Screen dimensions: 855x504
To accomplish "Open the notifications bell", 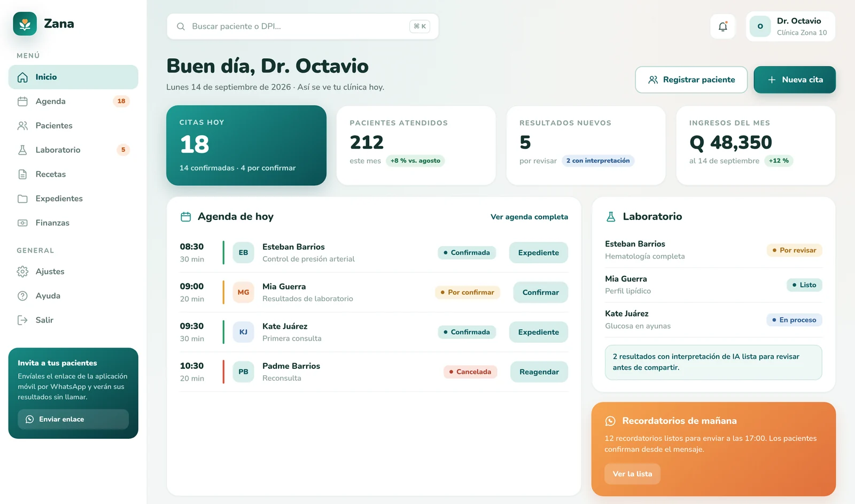I will 723,26.
